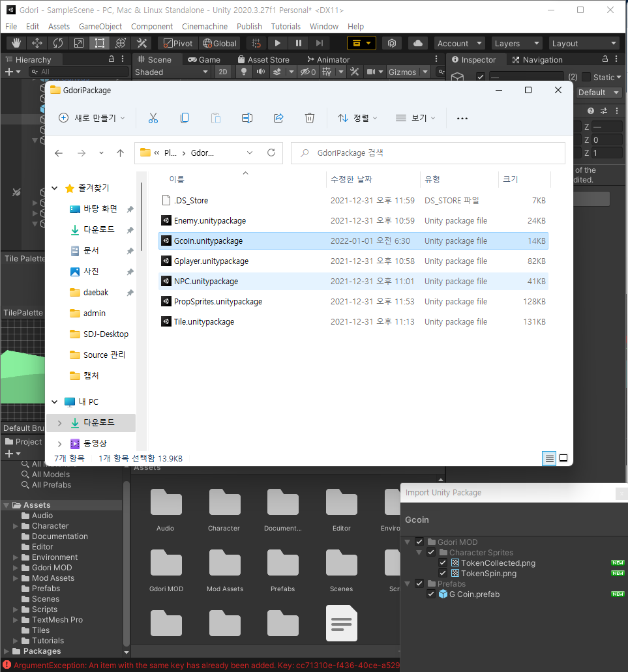Step one frame forward in Unity
The width and height of the screenshot is (628, 672).
pos(320,43)
